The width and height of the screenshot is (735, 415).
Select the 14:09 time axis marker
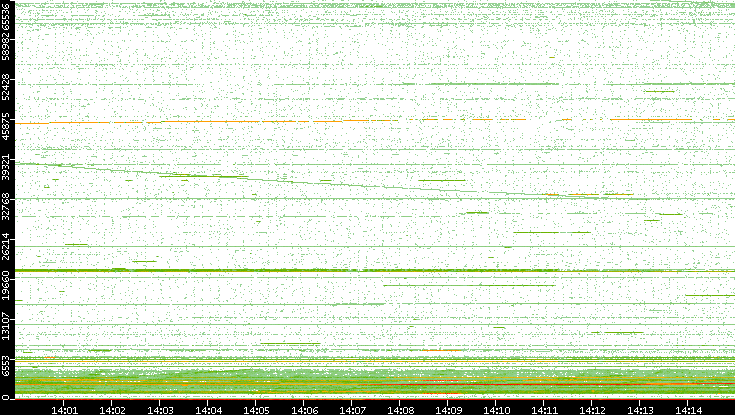[448, 408]
